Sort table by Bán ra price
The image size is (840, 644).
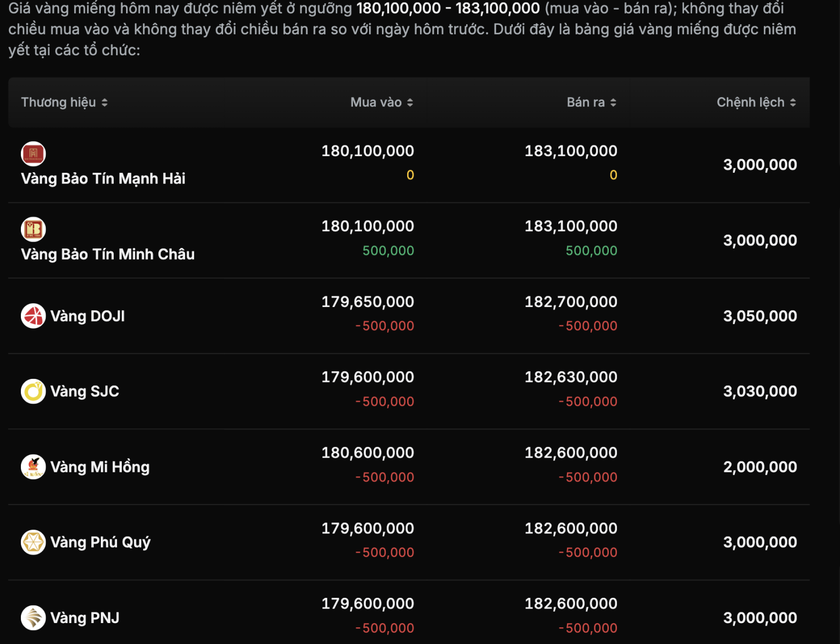pos(591,103)
